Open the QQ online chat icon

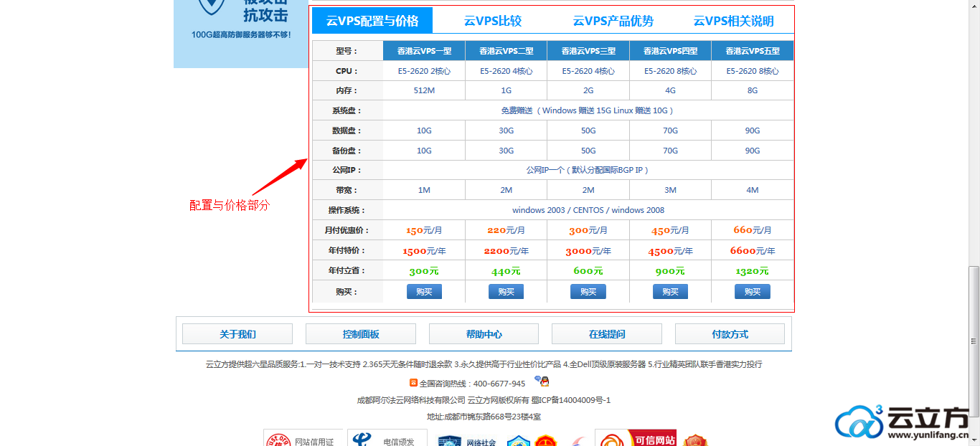pyautogui.click(x=542, y=381)
